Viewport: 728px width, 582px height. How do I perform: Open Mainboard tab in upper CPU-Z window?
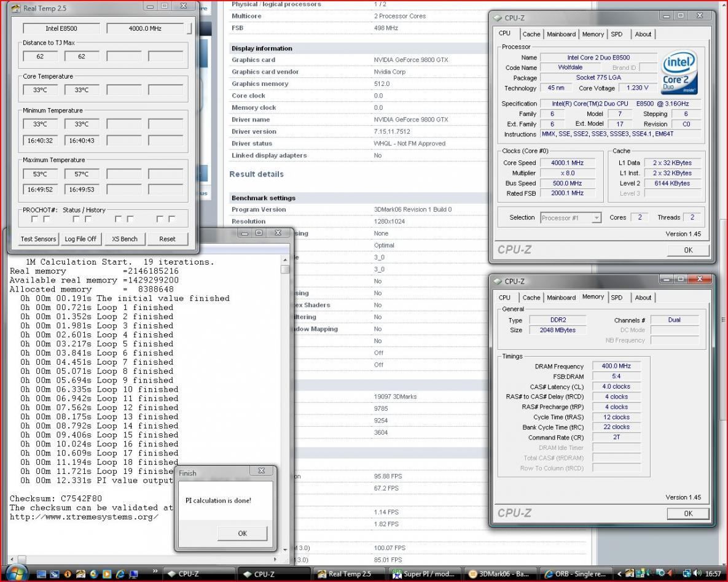(561, 34)
